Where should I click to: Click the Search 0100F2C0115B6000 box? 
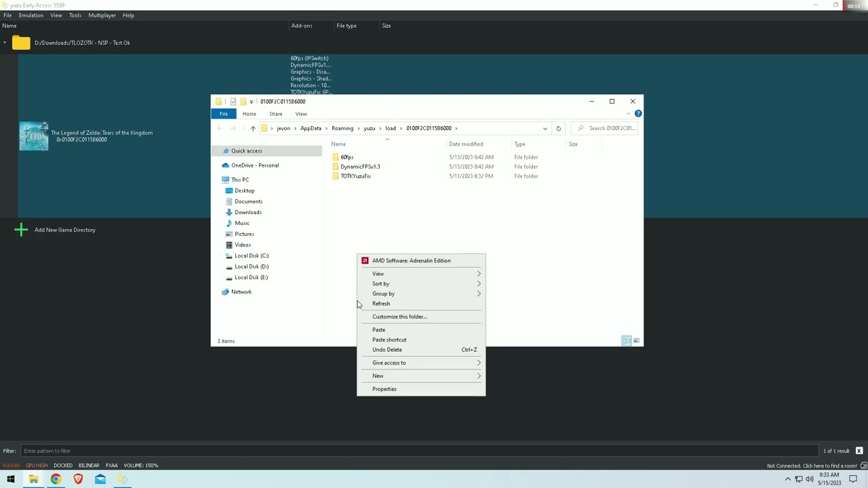point(605,128)
